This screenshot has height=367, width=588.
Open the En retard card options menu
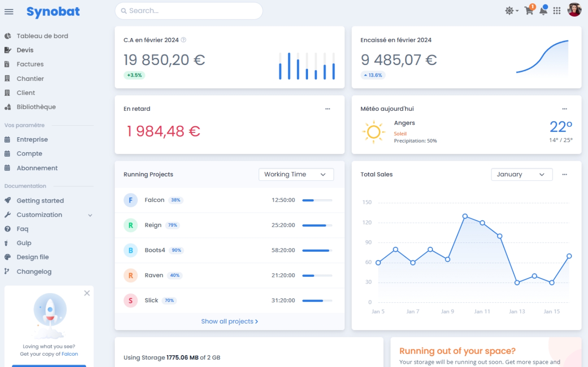tap(328, 109)
